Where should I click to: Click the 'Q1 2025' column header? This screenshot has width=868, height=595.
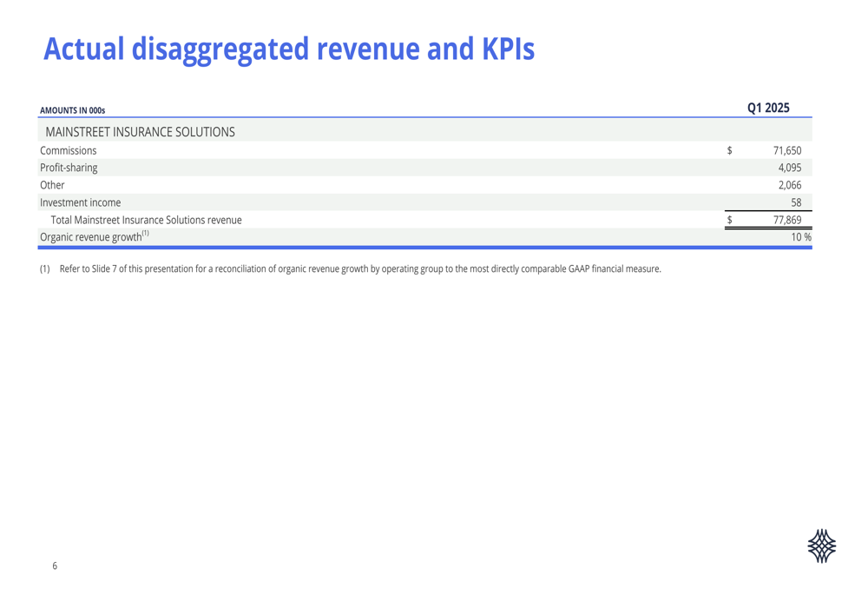[x=768, y=108]
